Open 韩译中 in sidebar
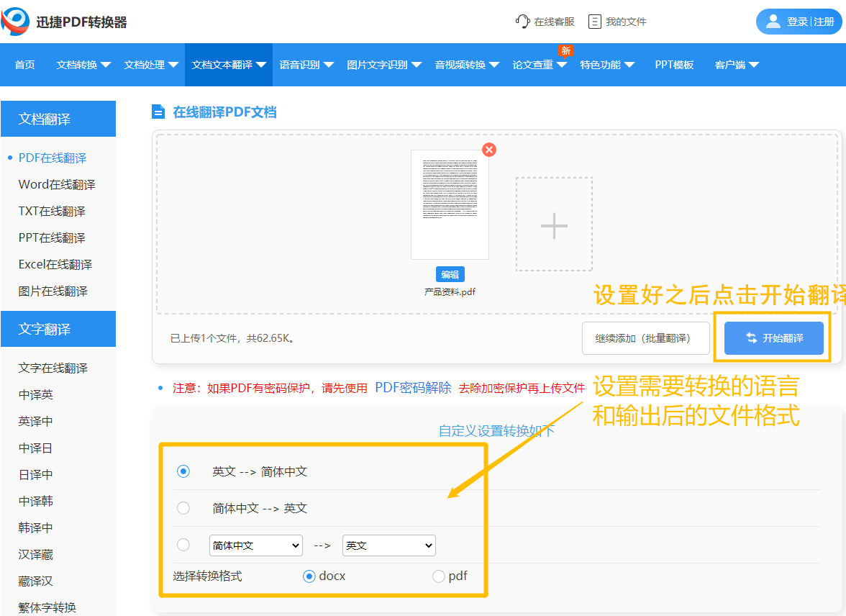This screenshot has width=846, height=616. [36, 527]
